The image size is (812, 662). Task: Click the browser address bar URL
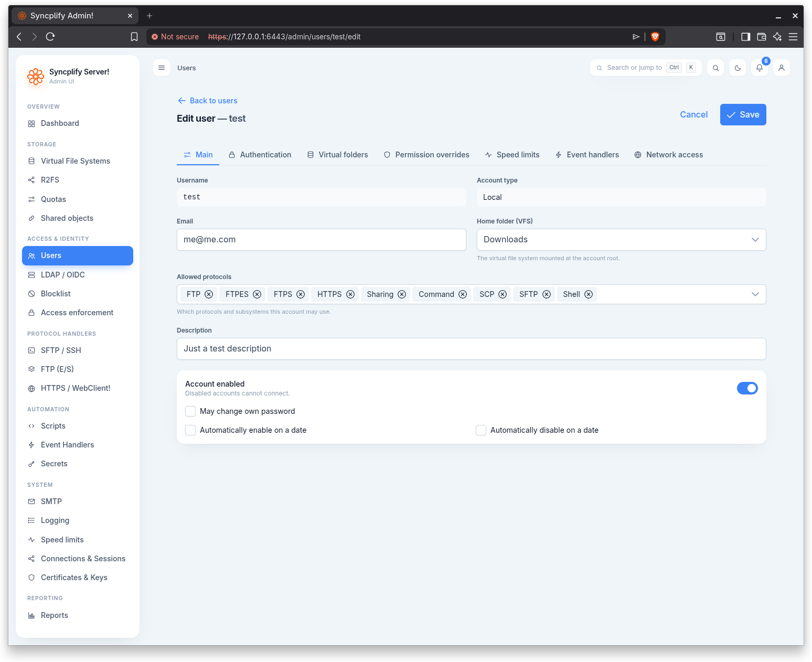tap(284, 37)
